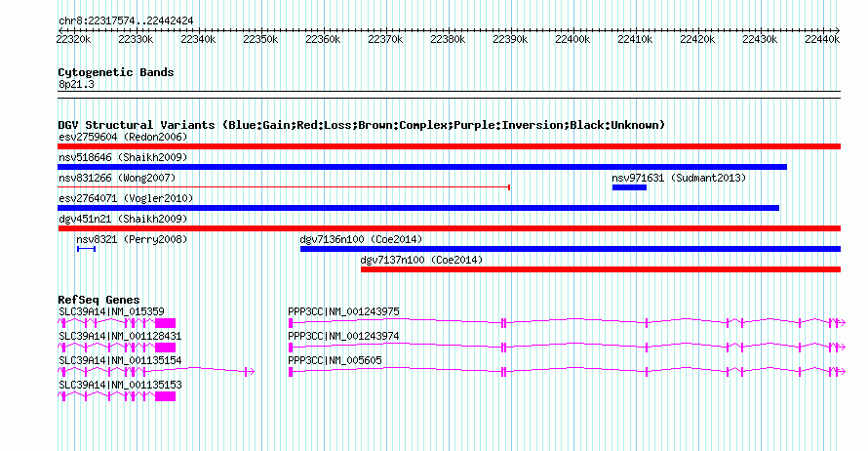Click the 22370k ruler tick label
This screenshot has height=451, width=868.
tap(385, 39)
